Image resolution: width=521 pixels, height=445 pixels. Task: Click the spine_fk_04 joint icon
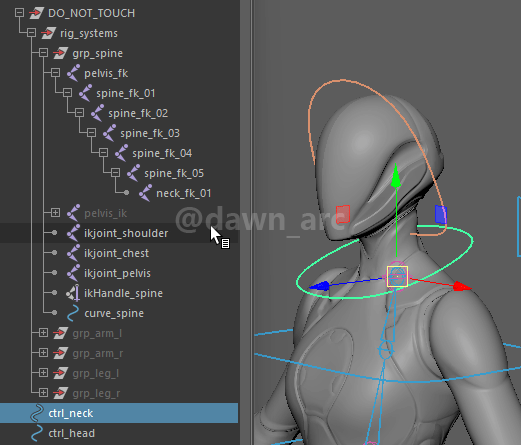pyautogui.click(x=121, y=153)
